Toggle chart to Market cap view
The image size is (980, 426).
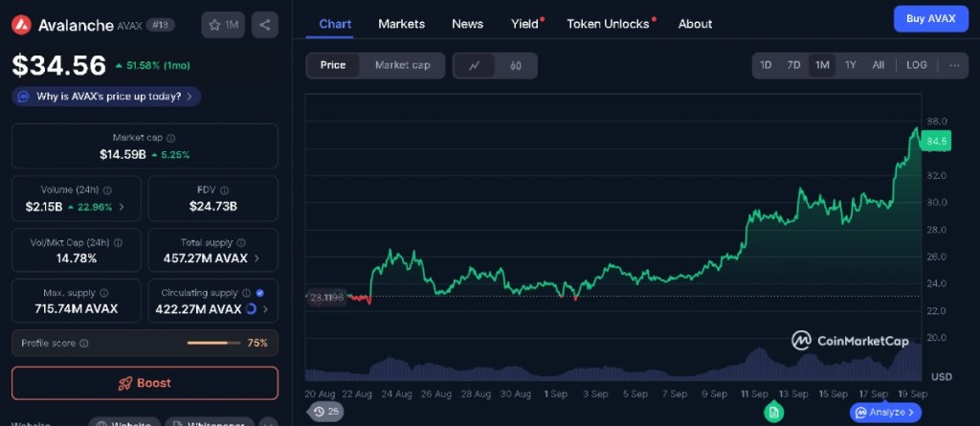[402, 65]
